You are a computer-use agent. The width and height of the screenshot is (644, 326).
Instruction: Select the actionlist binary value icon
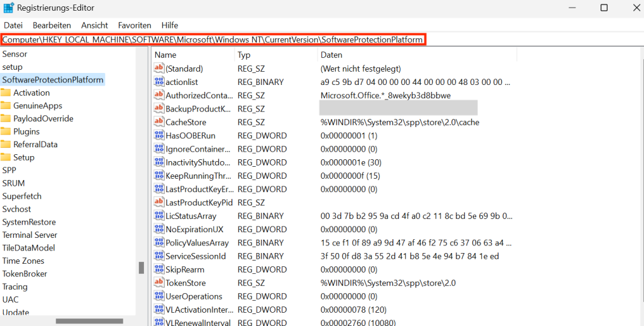coord(158,82)
